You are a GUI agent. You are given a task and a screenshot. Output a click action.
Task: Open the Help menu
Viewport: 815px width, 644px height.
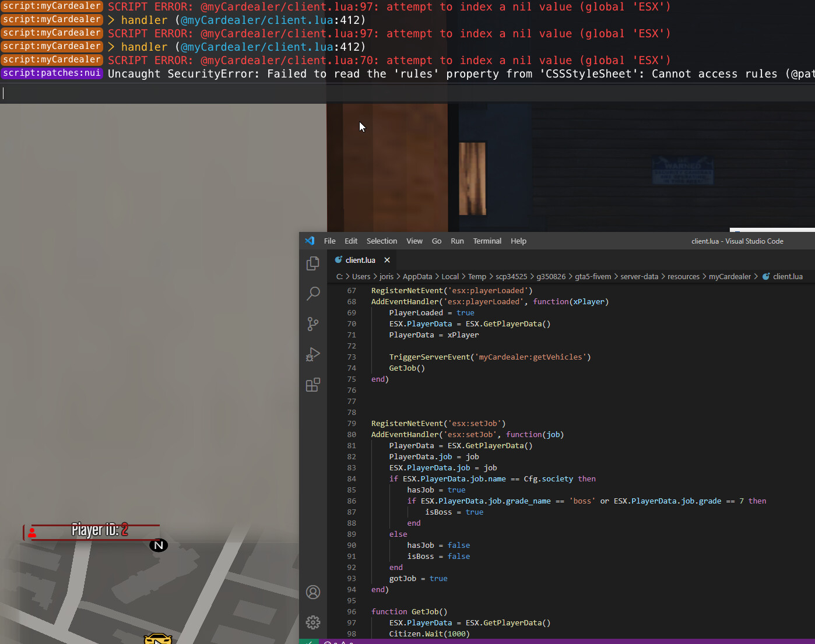point(519,241)
